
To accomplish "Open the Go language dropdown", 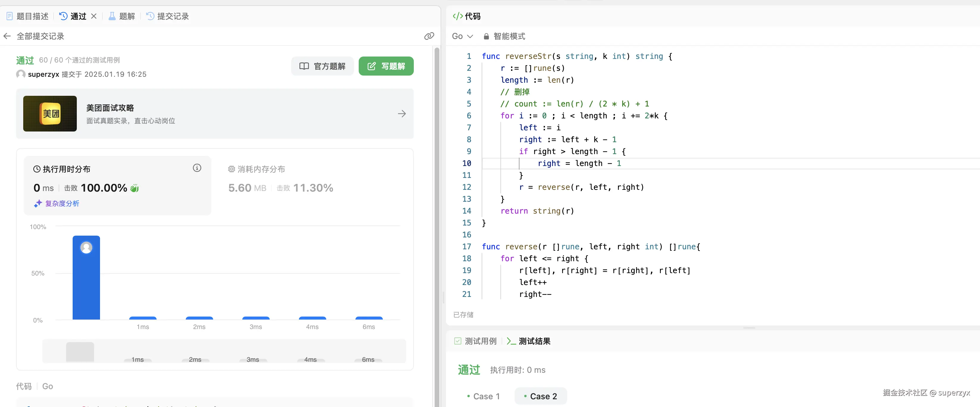I will [x=462, y=36].
